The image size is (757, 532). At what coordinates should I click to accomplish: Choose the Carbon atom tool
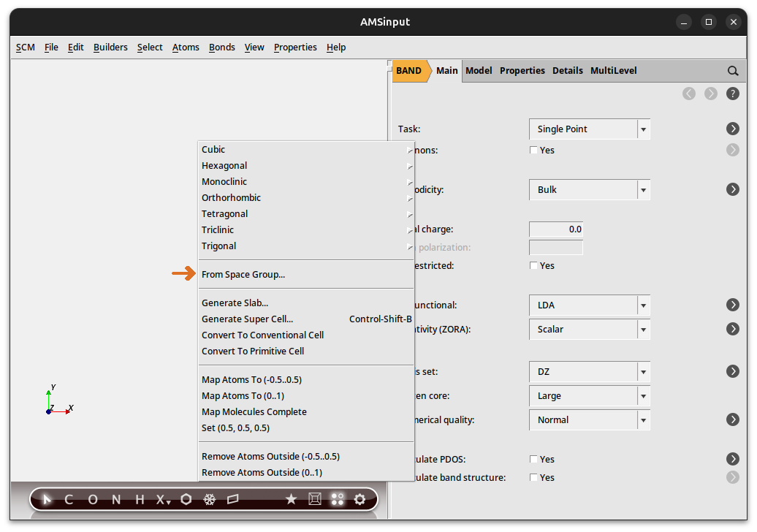(69, 500)
